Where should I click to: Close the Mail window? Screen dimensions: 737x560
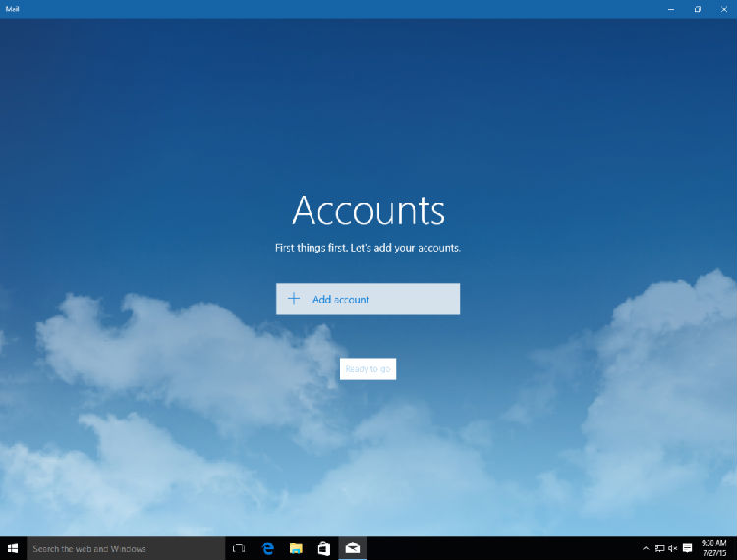(x=724, y=9)
